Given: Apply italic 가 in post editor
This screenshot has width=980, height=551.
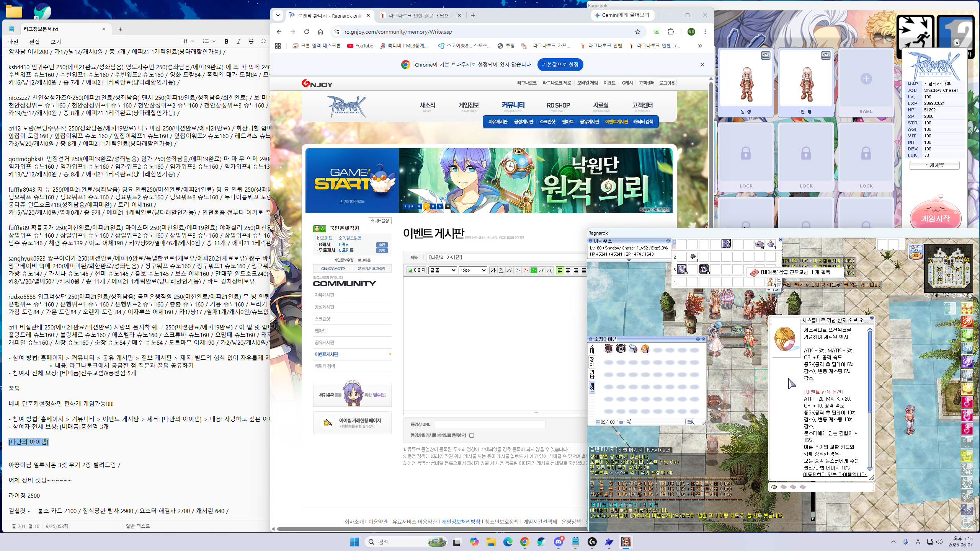Looking at the screenshot, I should pos(510,270).
